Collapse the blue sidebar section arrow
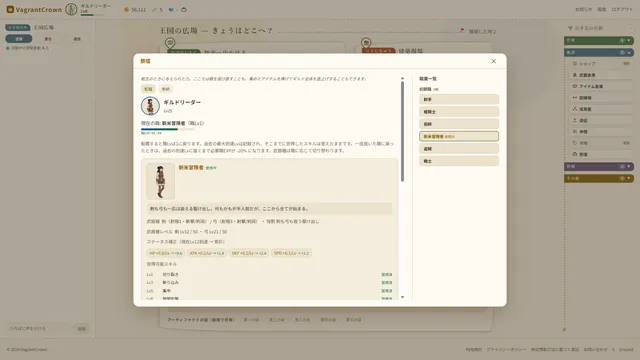 tap(629, 52)
